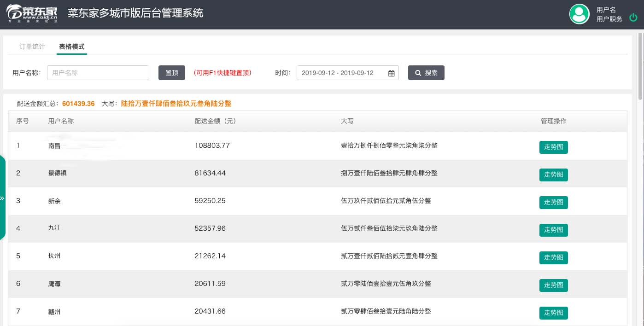Open 走势图 for 赣州

pyautogui.click(x=553, y=313)
